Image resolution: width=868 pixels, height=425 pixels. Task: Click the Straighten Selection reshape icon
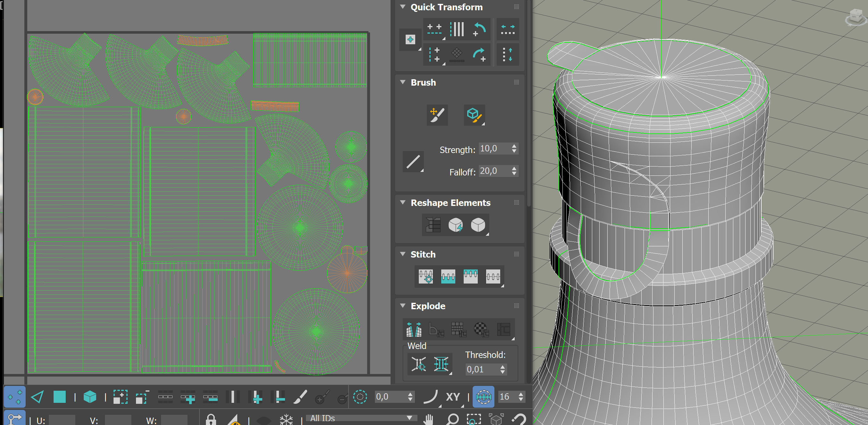[433, 225]
